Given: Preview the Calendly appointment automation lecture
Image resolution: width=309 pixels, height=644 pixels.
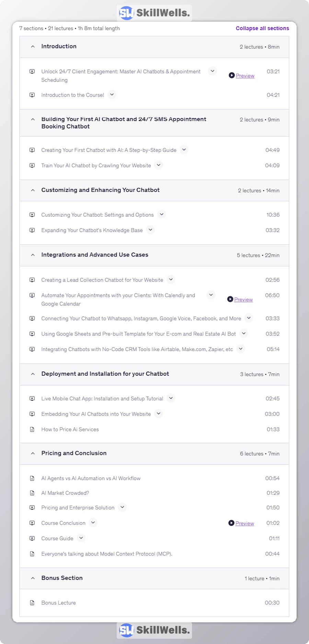Looking at the screenshot, I should point(243,299).
